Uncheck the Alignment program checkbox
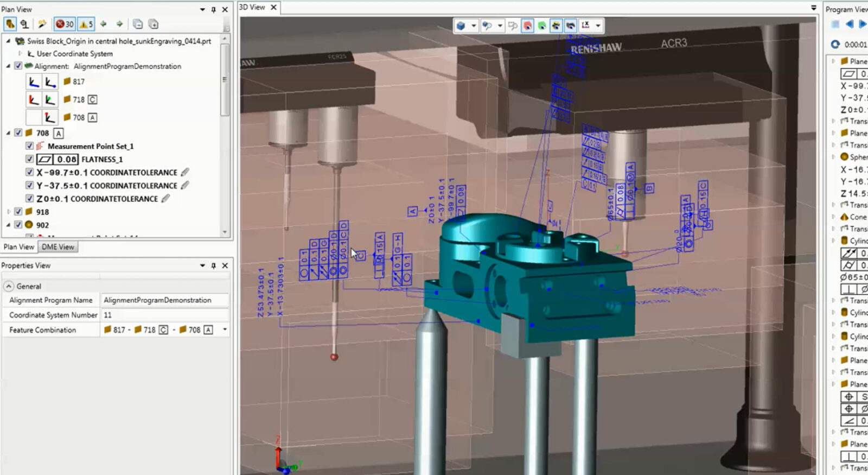The height and width of the screenshot is (475, 868). [18, 66]
